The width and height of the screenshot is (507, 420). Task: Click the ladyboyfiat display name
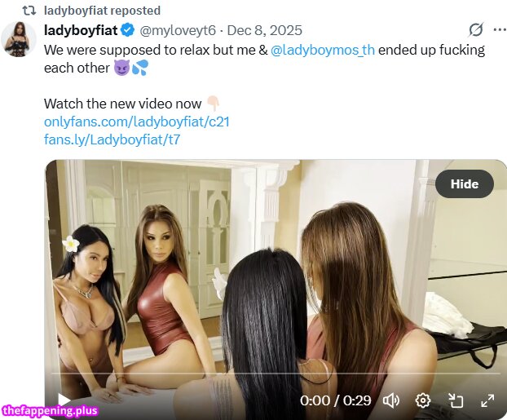(81, 30)
